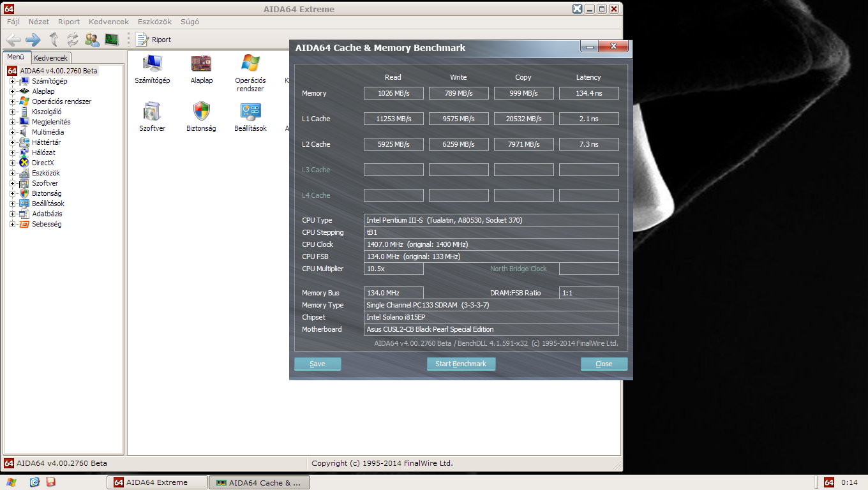The height and width of the screenshot is (490, 868).
Task: Switch to the Menü tab
Action: tap(16, 57)
